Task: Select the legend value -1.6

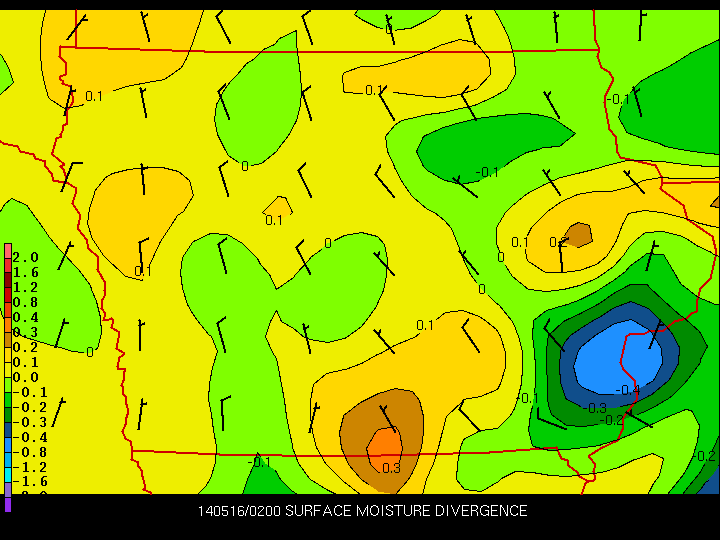Action: 30,481
